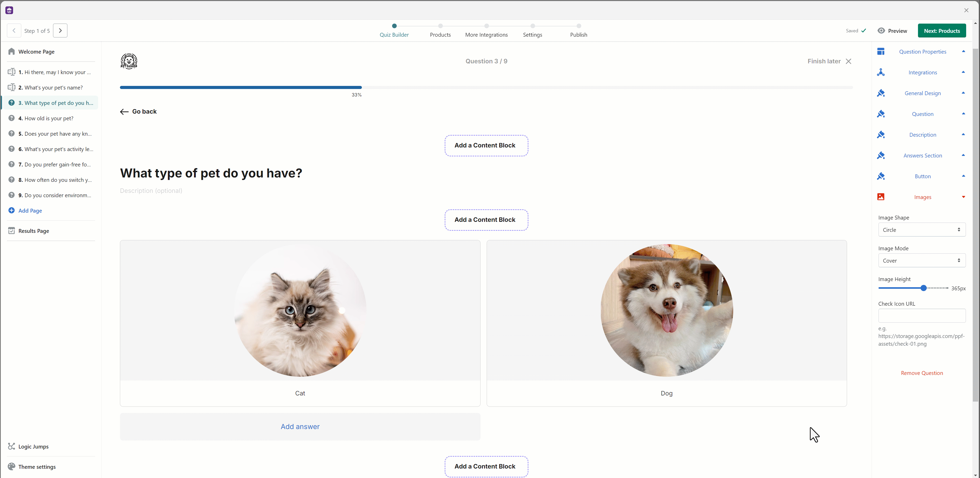Switch to the Quiz Builder step
980x478 pixels.
coord(394,31)
